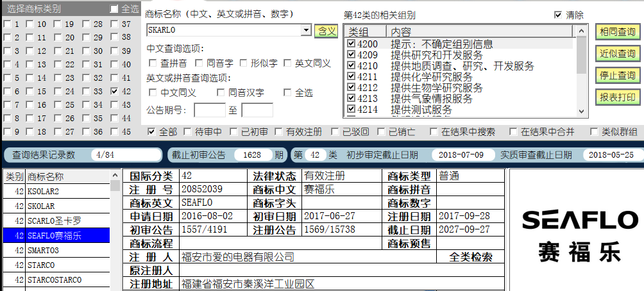Toggle group 4214 testing services checkbox
644x291 pixels.
[x=351, y=109]
